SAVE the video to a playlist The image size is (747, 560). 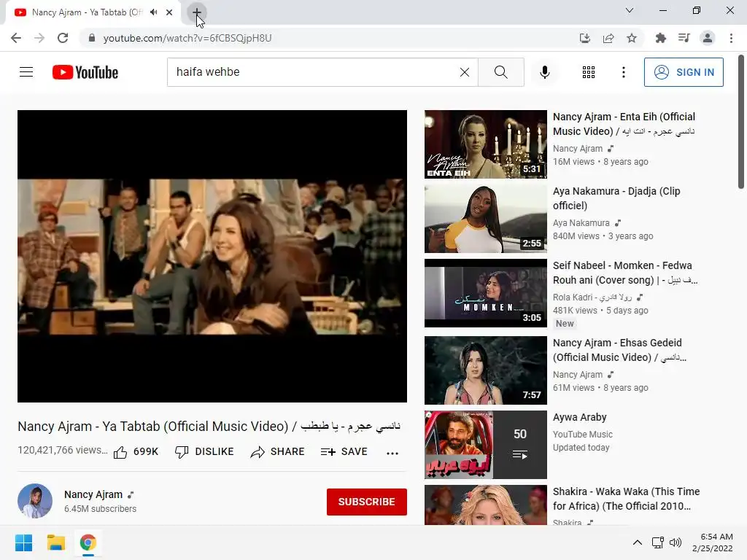pyautogui.click(x=344, y=451)
